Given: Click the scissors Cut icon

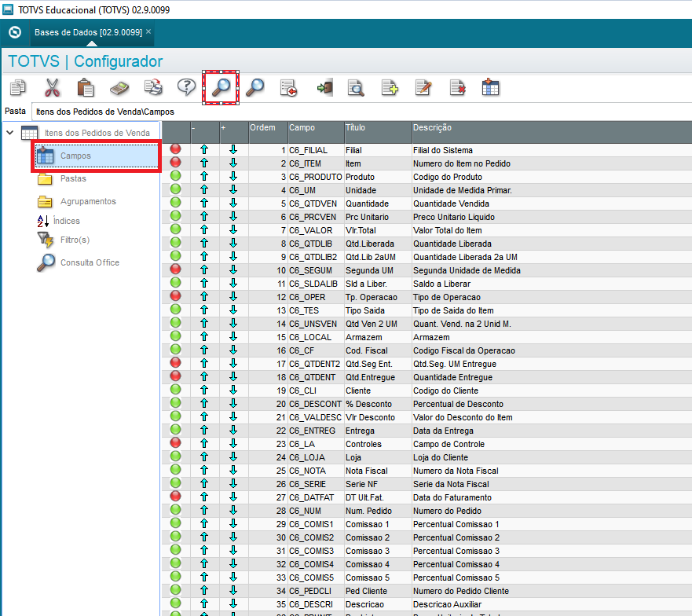Looking at the screenshot, I should pos(52,87).
